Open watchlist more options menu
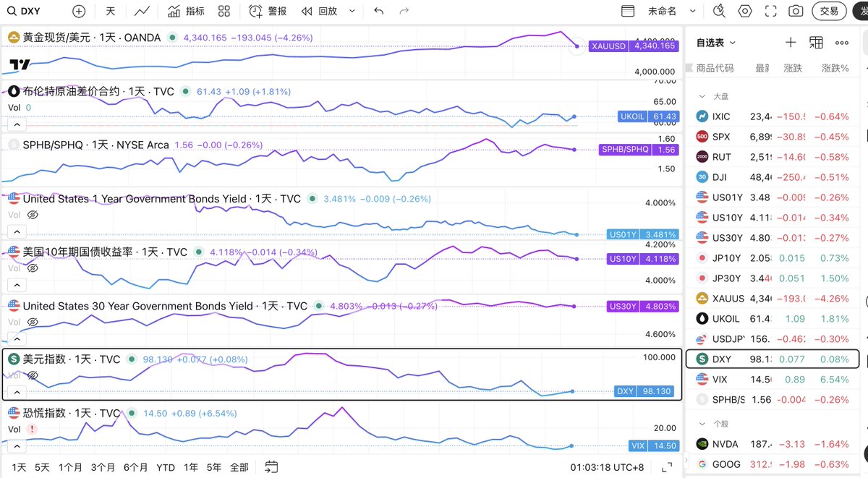 [x=842, y=43]
